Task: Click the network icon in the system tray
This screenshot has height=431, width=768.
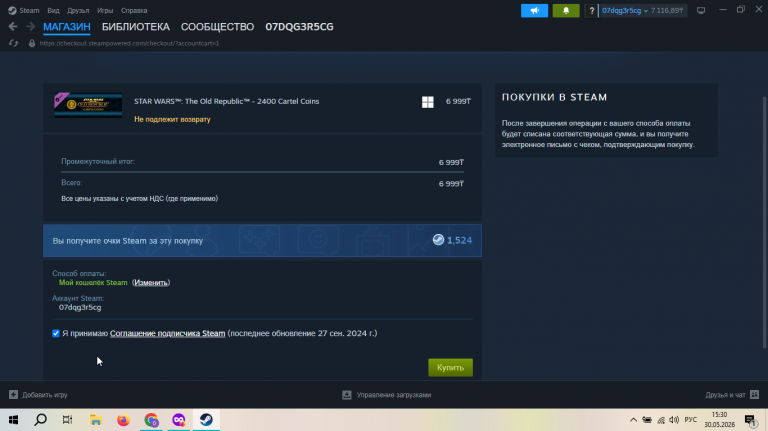Action: tap(661, 420)
